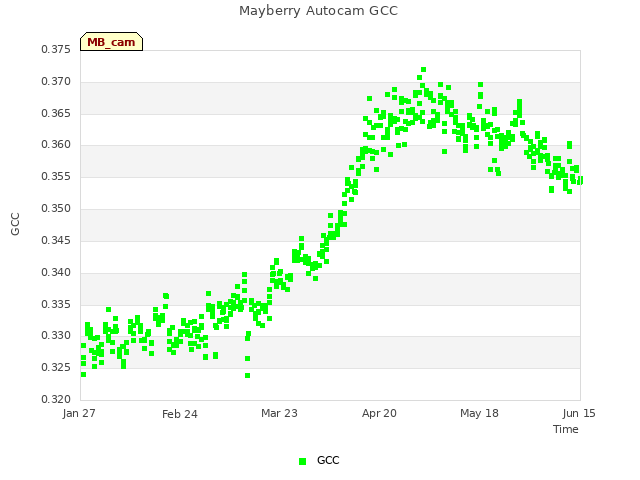The width and height of the screenshot is (640, 480).
Task: Select the GCC legend label
Action: pyautogui.click(x=328, y=460)
